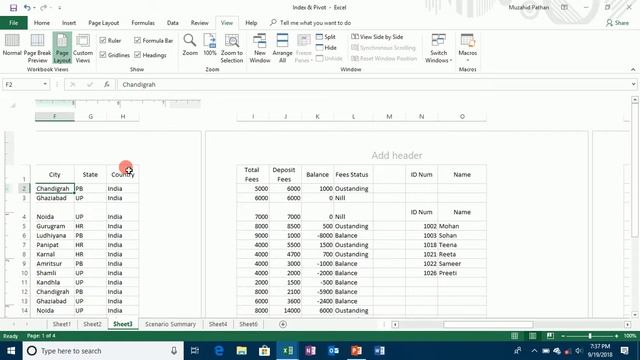Open a New Window
The width and height of the screenshot is (640, 360).
click(x=260, y=48)
